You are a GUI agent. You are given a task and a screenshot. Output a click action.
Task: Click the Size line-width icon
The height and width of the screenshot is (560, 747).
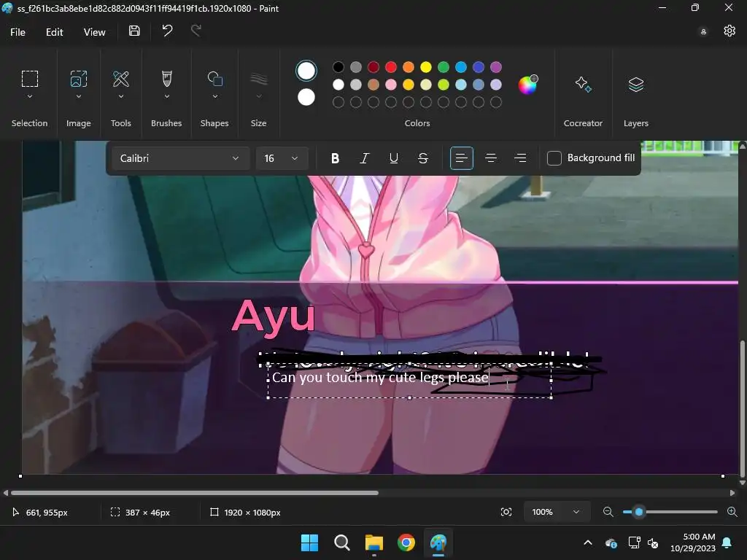[259, 79]
